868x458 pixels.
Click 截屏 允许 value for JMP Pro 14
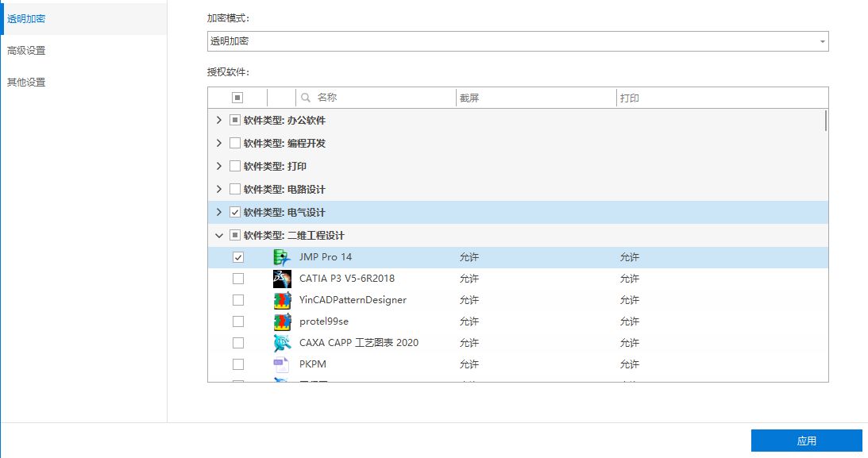click(x=469, y=257)
